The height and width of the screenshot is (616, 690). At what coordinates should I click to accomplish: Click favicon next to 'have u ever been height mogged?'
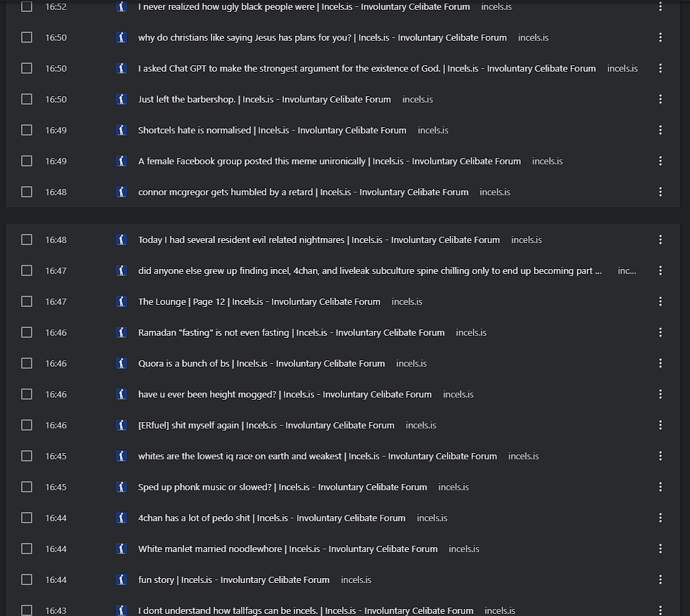[122, 394]
